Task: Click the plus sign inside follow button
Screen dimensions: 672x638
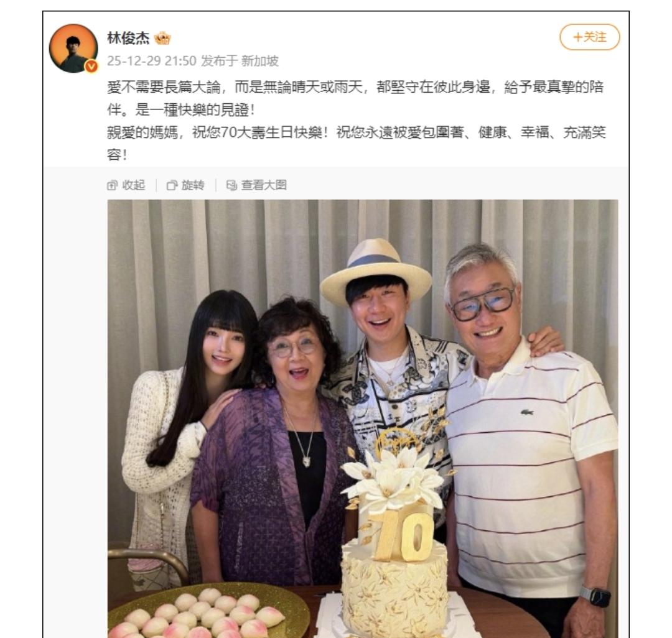Action: [x=577, y=38]
